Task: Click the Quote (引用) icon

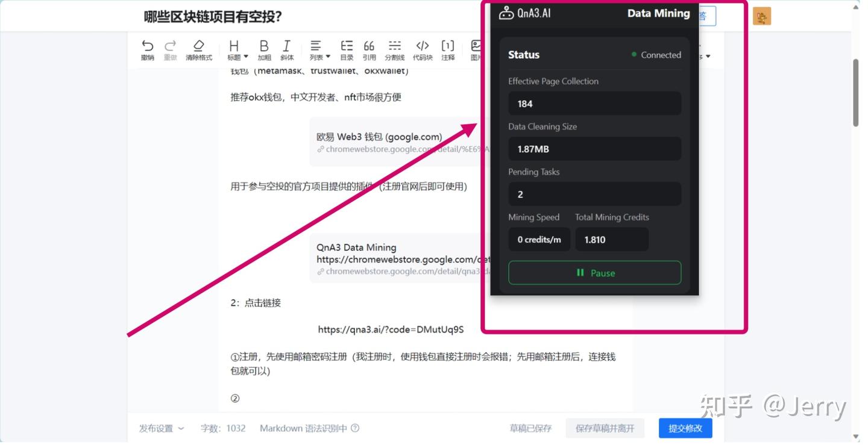Action: pyautogui.click(x=369, y=49)
